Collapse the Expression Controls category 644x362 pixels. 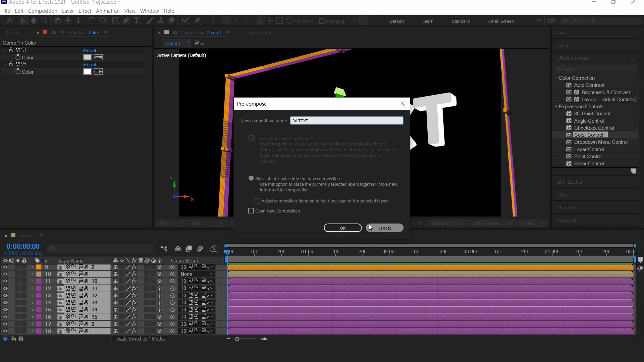pyautogui.click(x=556, y=107)
